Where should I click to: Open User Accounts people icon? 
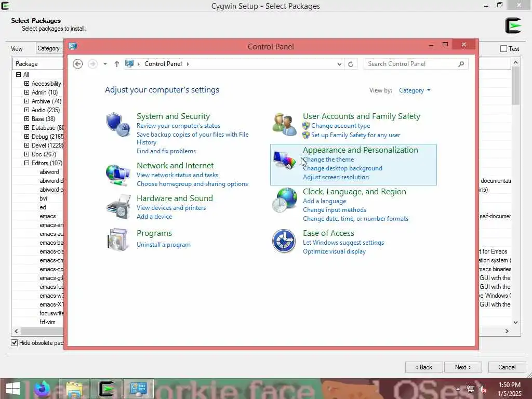[x=284, y=125]
